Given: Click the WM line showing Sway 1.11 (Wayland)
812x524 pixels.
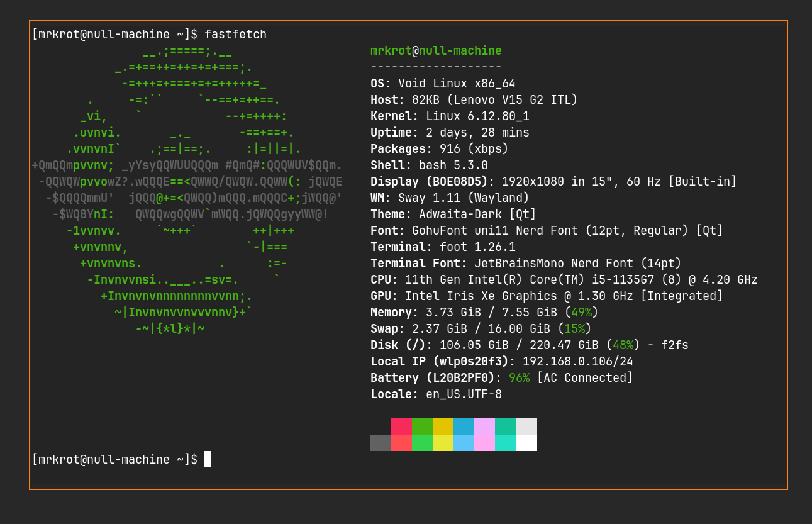Looking at the screenshot, I should [450, 198].
